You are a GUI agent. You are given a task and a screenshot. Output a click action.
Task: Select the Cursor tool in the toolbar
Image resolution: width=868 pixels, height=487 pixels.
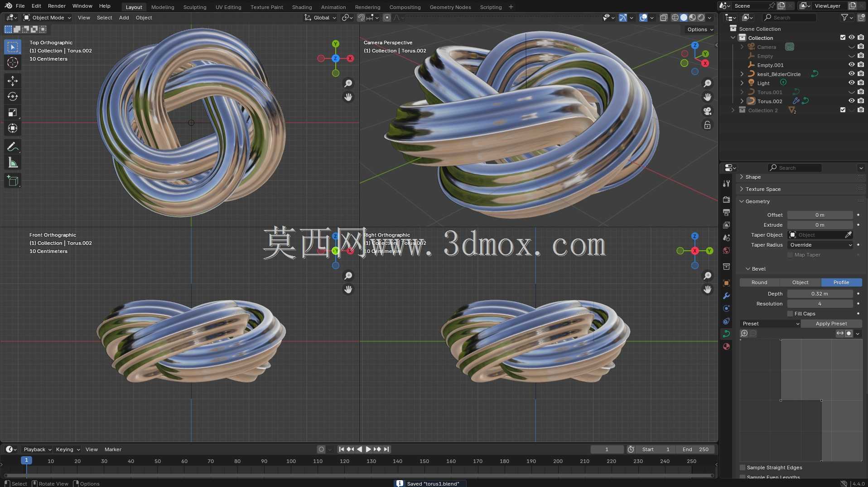tap(13, 62)
